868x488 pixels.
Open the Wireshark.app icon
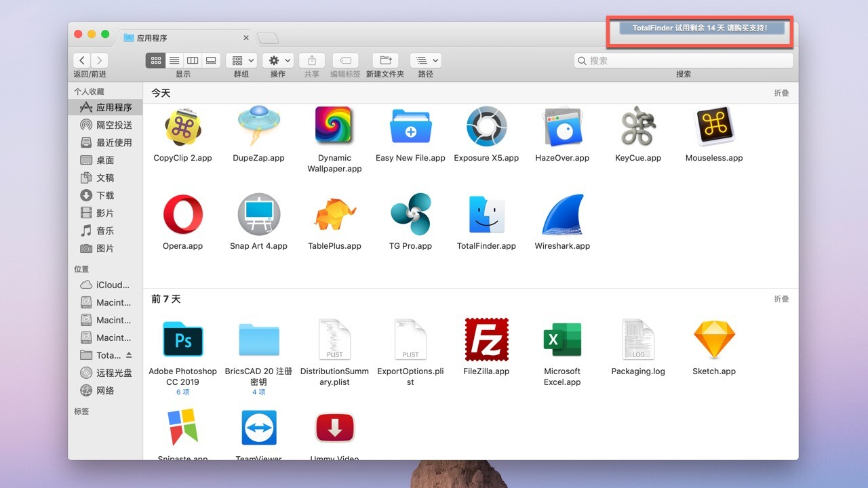[562, 215]
